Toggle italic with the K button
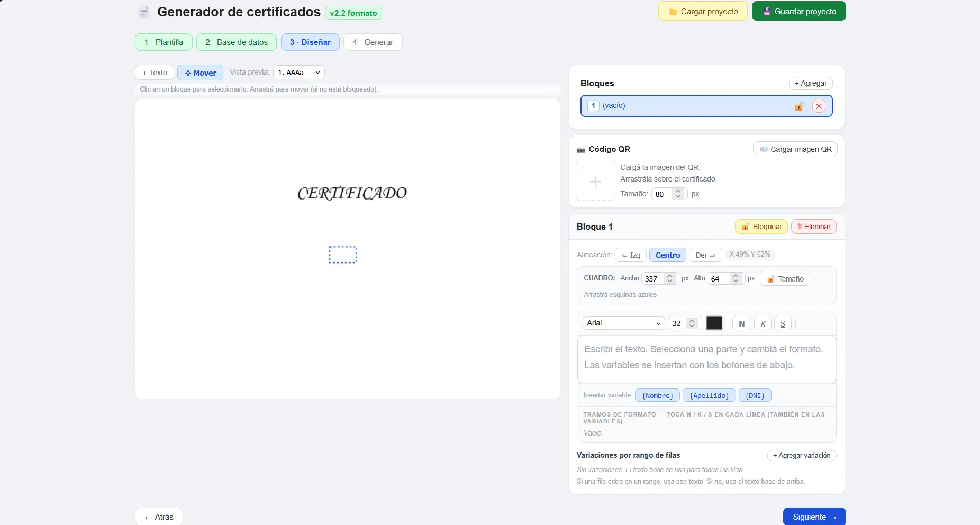Screen dimensions: 980x525 point(763,323)
